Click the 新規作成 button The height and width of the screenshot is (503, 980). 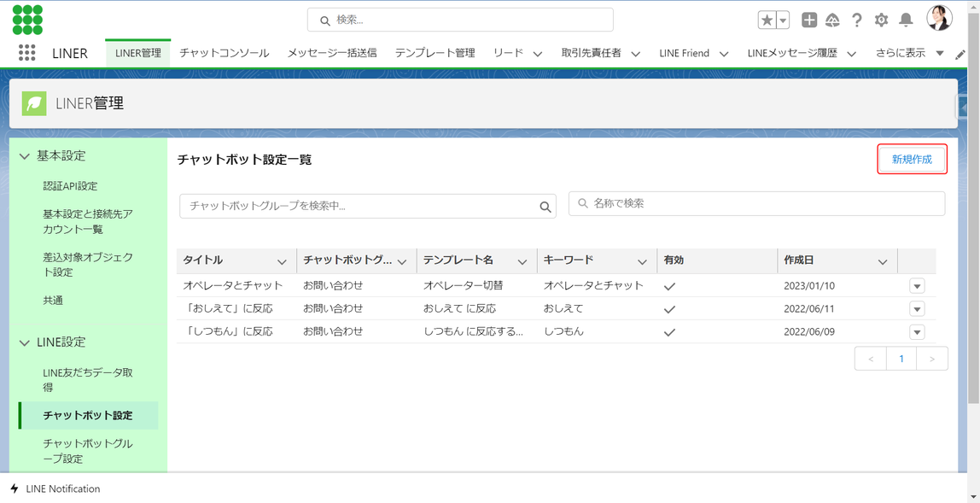click(912, 160)
